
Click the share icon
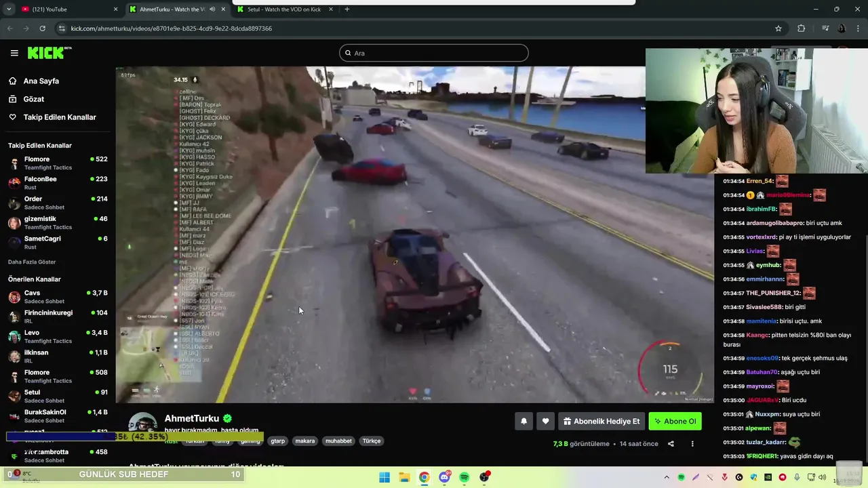pyautogui.click(x=671, y=444)
